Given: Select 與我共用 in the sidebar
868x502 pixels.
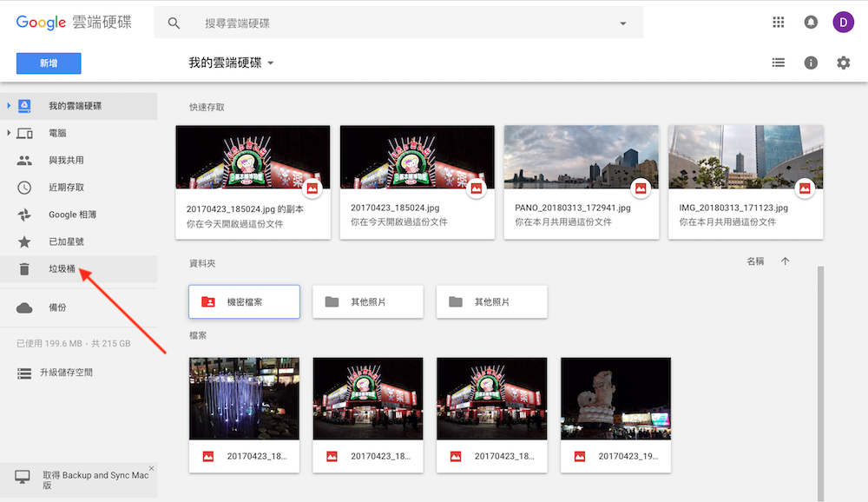Looking at the screenshot, I should click(x=66, y=161).
